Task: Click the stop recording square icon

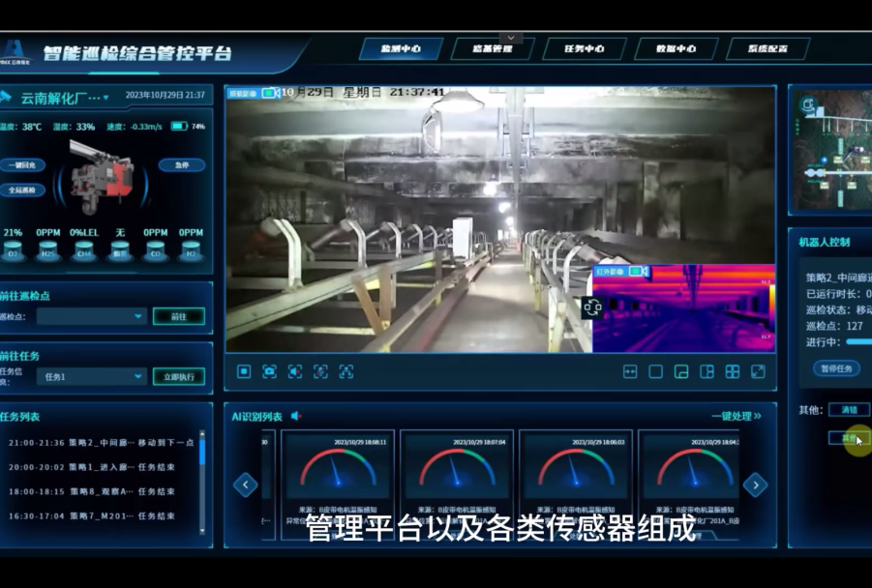Action: coord(244,371)
